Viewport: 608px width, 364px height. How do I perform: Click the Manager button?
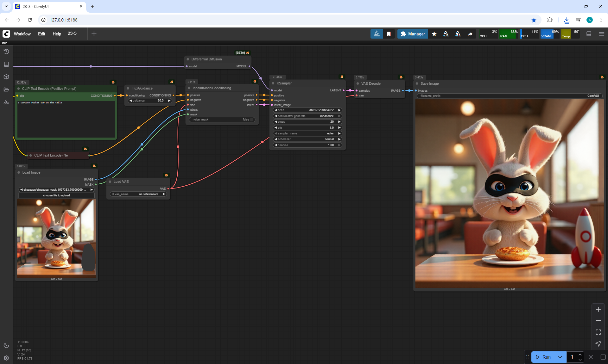(x=413, y=34)
